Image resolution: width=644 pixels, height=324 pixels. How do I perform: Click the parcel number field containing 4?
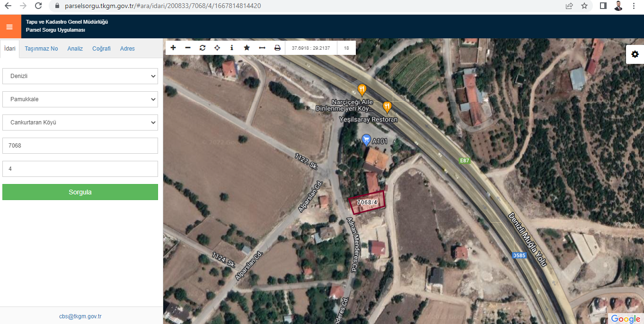[x=80, y=169]
